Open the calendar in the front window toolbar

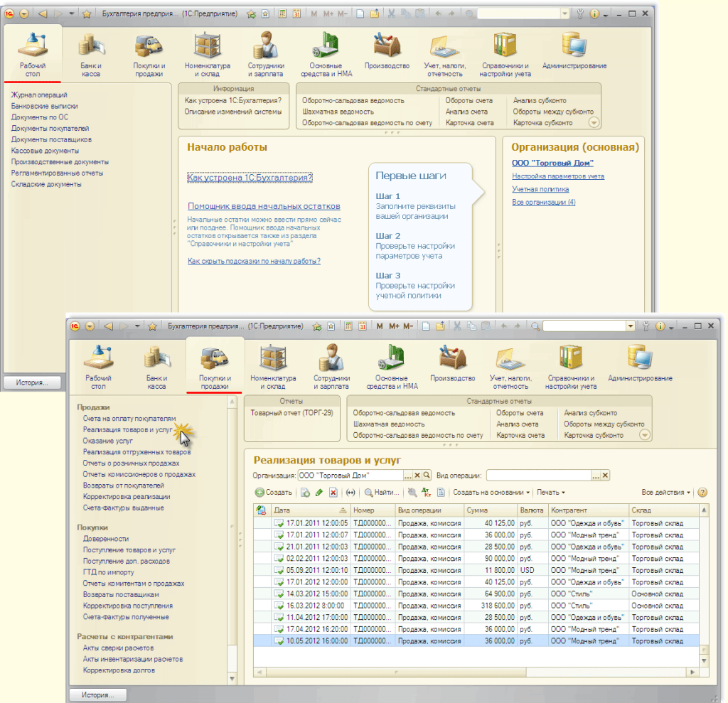tap(363, 326)
